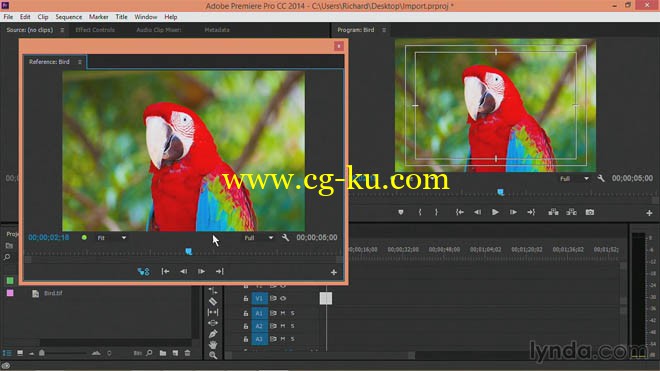Select the Razor tool in tools panel
The width and height of the screenshot is (660, 371).
pos(213,302)
